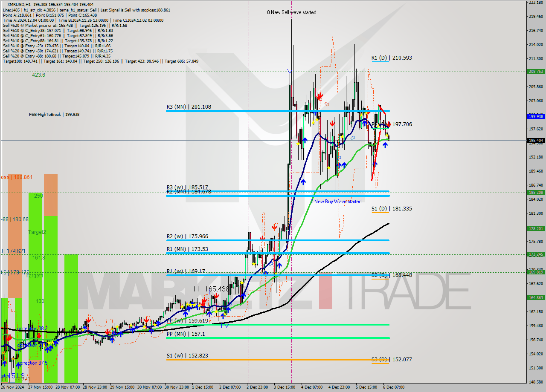Click the '161.8' Fibonacci level label
The width and height of the screenshot is (546, 392).
click(x=39, y=258)
